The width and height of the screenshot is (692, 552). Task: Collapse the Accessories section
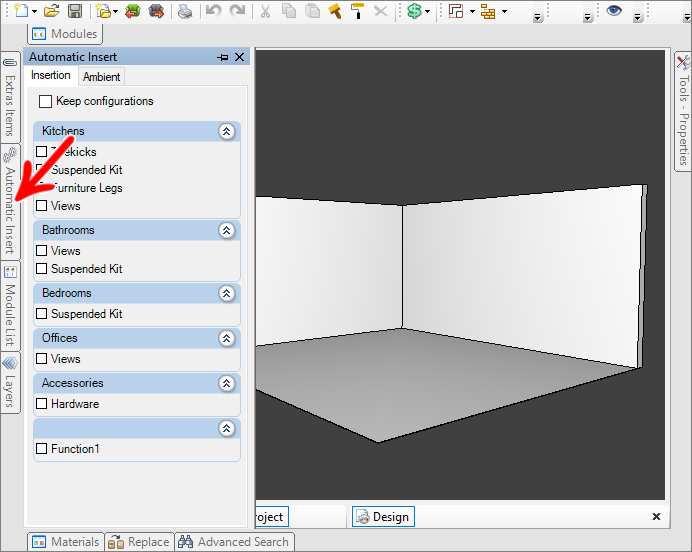click(226, 383)
